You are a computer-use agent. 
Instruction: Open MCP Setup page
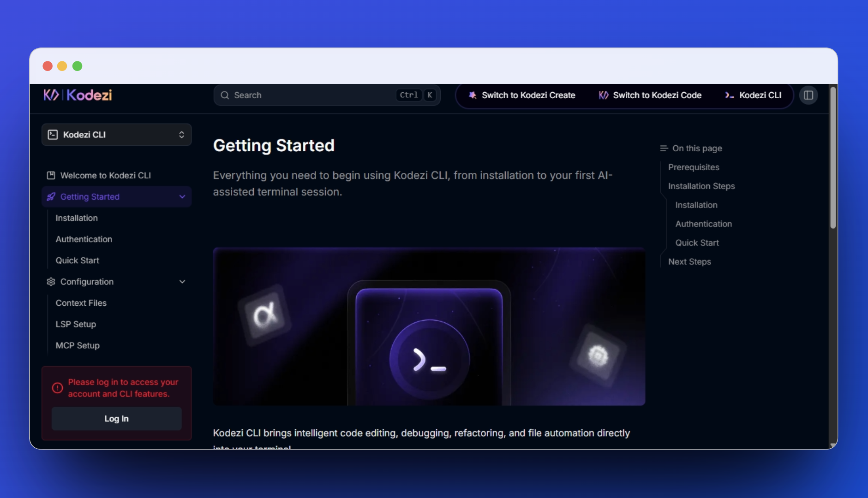78,345
